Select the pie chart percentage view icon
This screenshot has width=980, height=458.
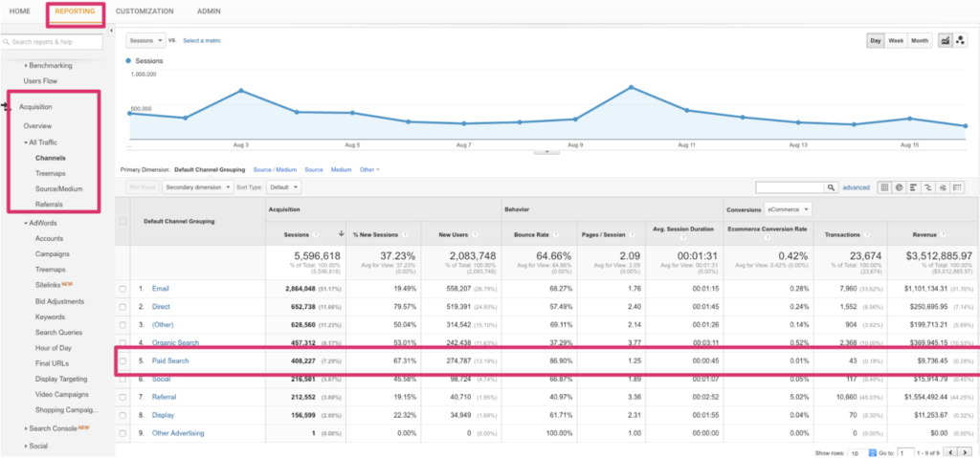coord(900,187)
